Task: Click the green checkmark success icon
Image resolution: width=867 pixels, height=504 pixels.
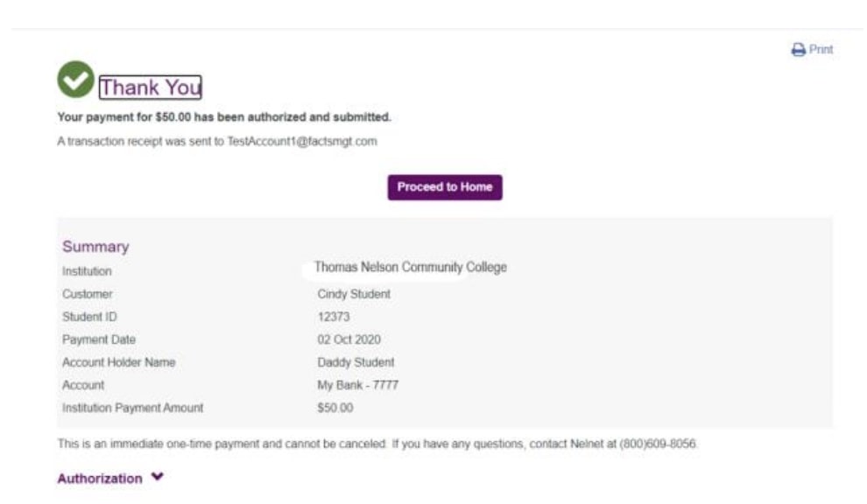Action: (x=75, y=80)
